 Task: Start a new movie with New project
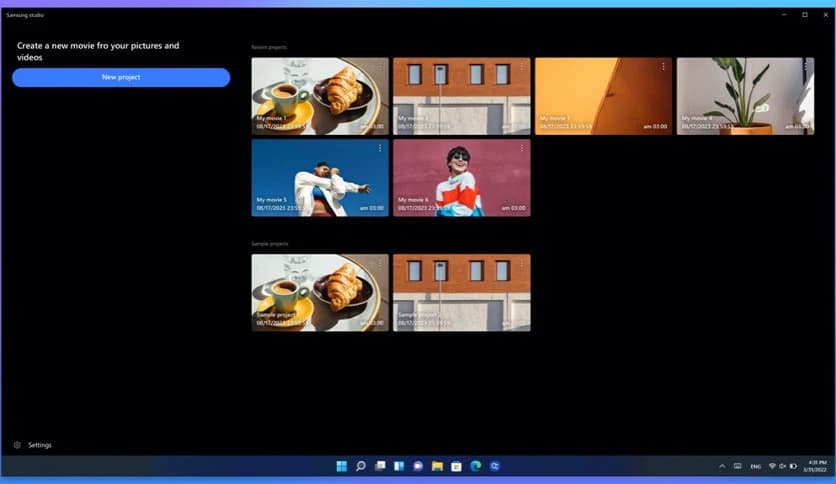(121, 77)
